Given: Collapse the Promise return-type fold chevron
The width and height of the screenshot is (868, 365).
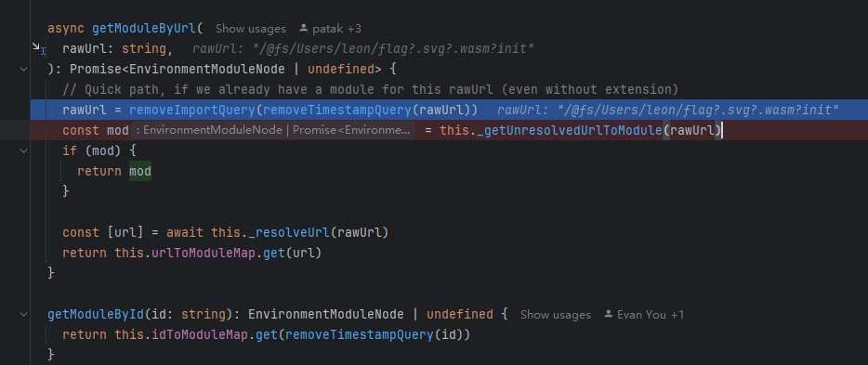Looking at the screenshot, I should click(x=23, y=69).
